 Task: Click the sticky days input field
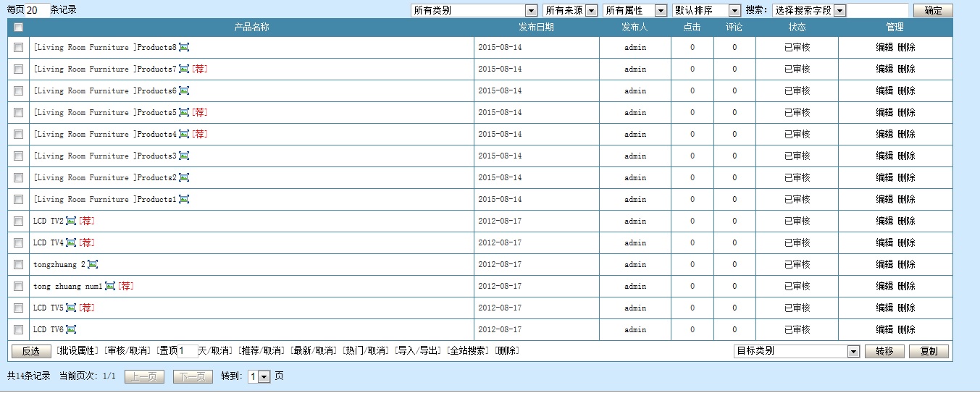coord(188,351)
